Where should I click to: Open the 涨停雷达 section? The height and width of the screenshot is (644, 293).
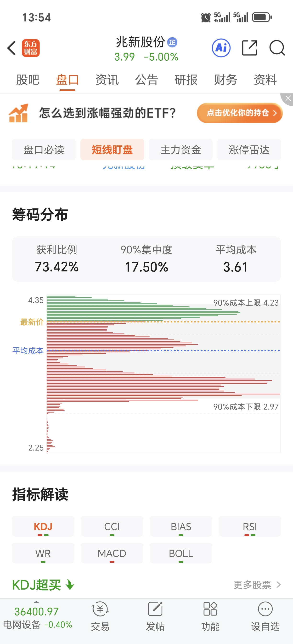[x=249, y=149]
